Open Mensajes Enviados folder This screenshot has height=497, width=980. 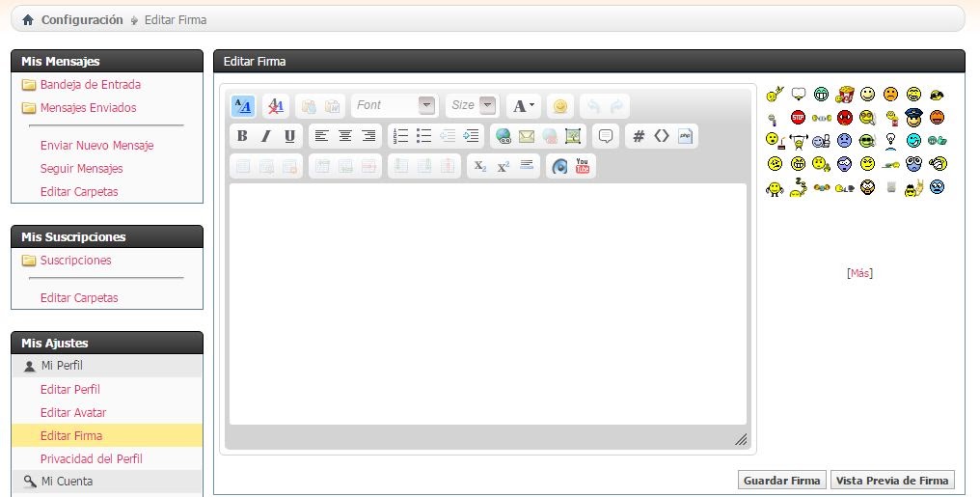[88, 107]
